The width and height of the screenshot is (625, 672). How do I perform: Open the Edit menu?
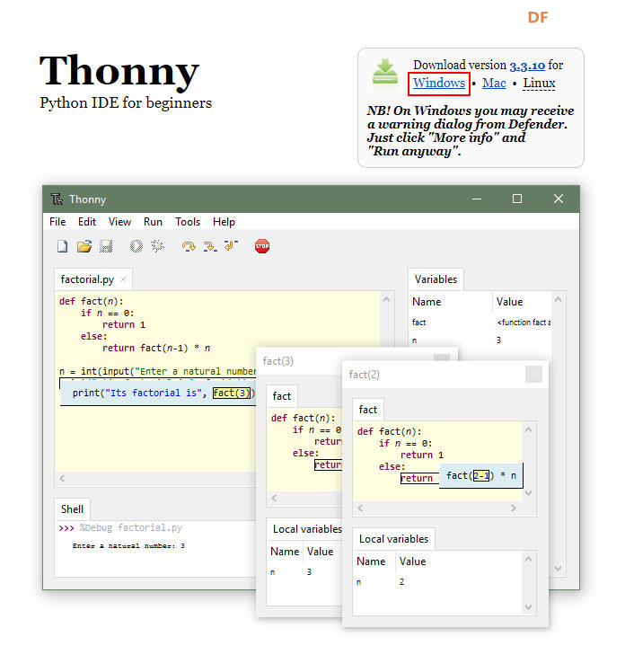[x=87, y=222]
